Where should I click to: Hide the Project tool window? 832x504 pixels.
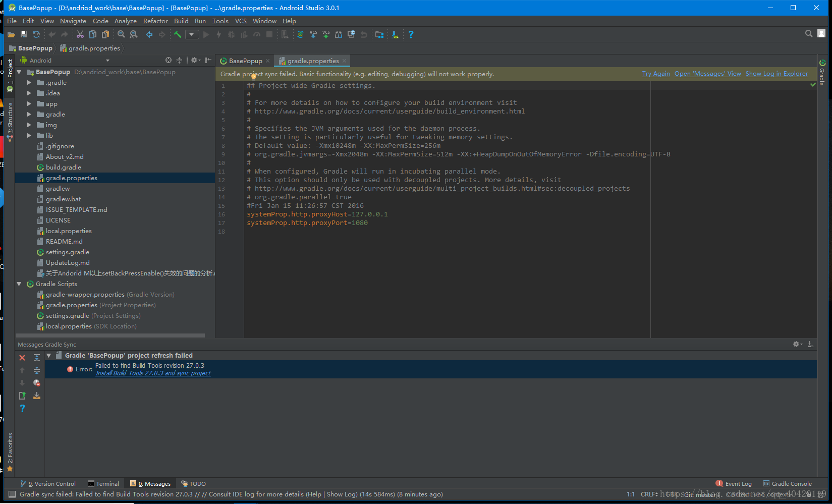tap(208, 60)
